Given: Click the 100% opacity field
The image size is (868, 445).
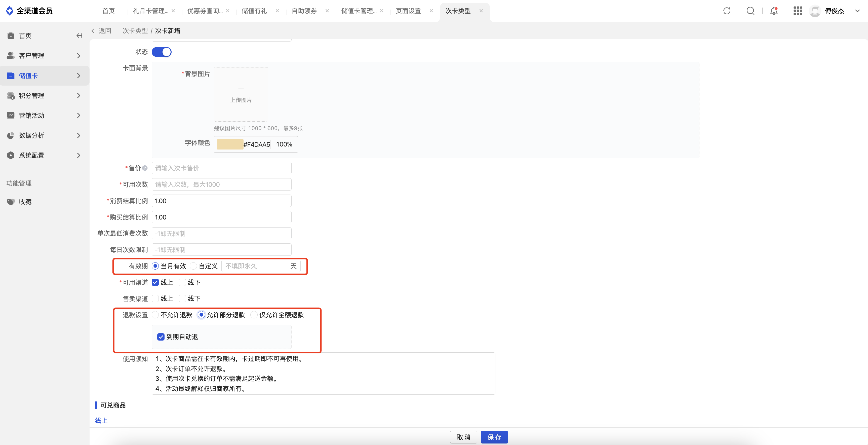Looking at the screenshot, I should 284,144.
